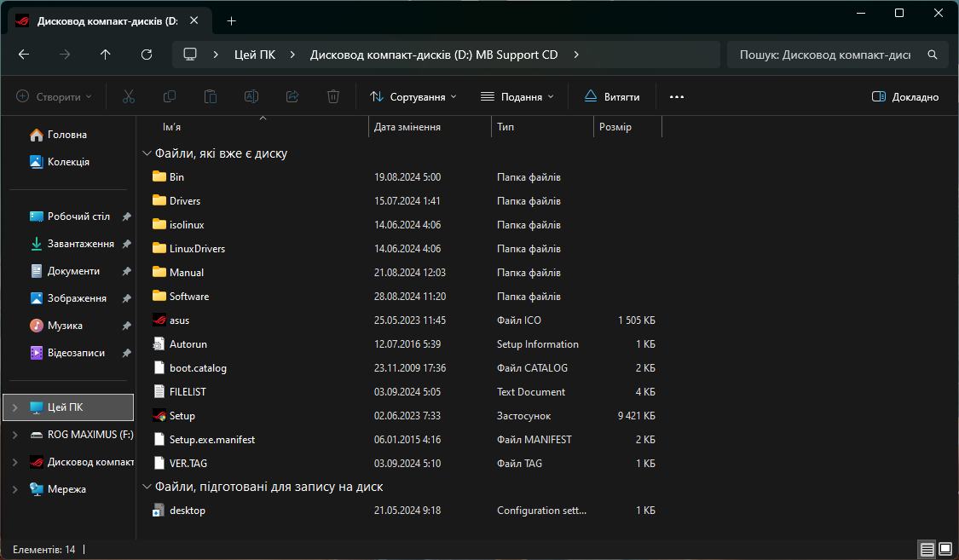Sort by Дата змінення column header

click(407, 127)
